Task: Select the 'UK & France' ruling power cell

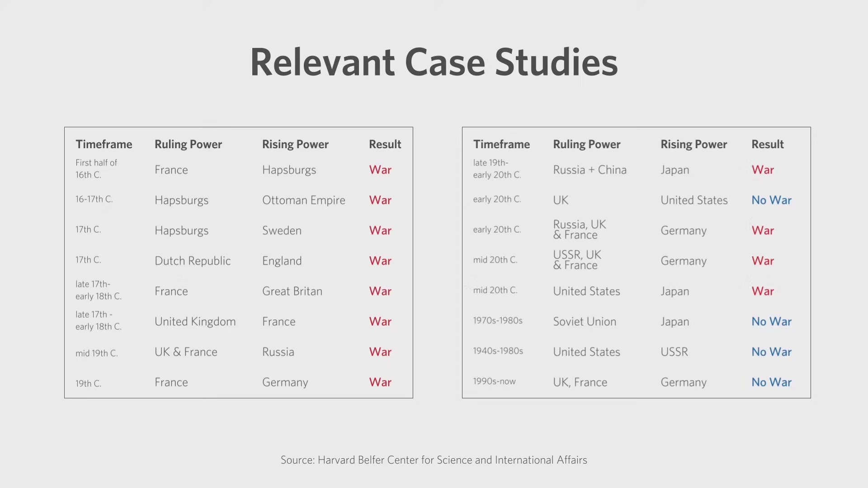Action: (186, 352)
